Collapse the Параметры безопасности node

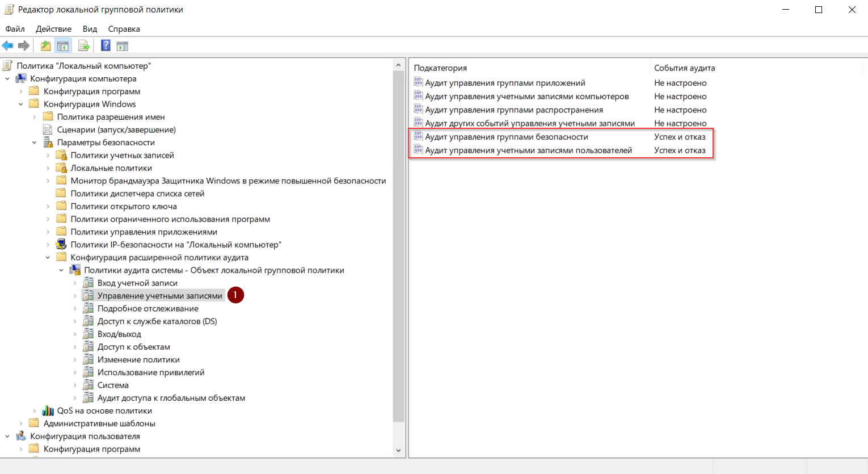coord(35,142)
